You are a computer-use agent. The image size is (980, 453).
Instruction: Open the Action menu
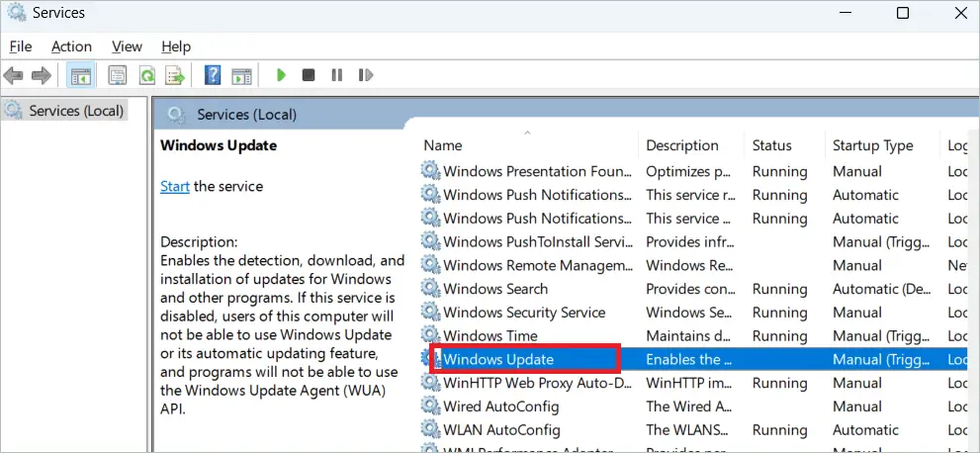(71, 46)
